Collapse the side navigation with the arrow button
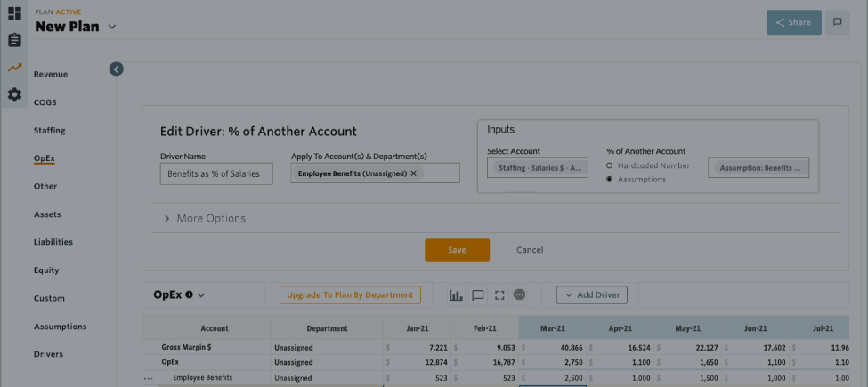Viewport: 868px width, 387px height. pyautogui.click(x=117, y=69)
